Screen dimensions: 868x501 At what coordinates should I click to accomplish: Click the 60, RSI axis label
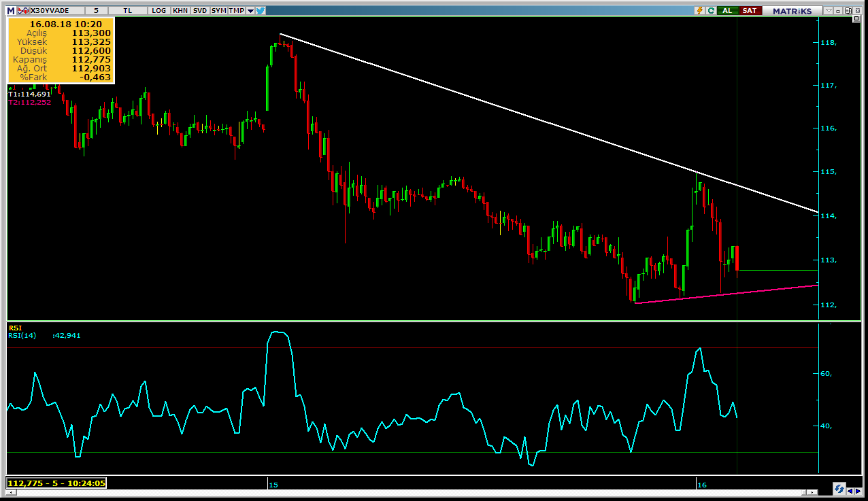coord(826,374)
